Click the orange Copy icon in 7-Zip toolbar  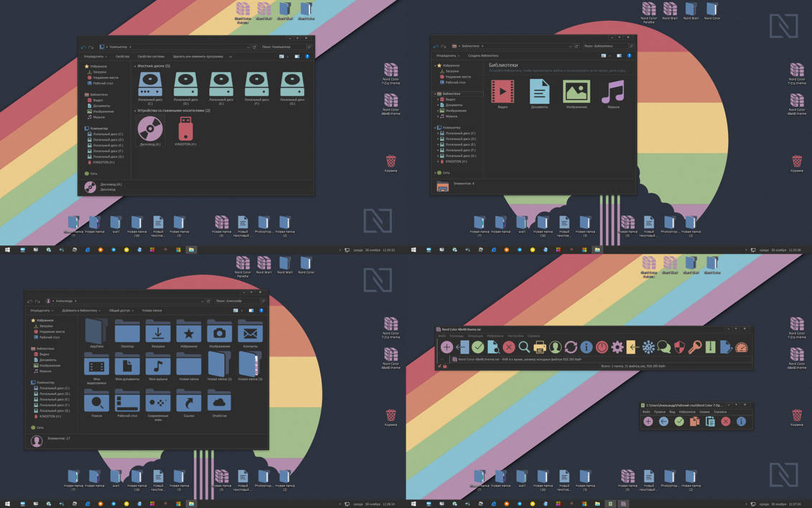694,422
